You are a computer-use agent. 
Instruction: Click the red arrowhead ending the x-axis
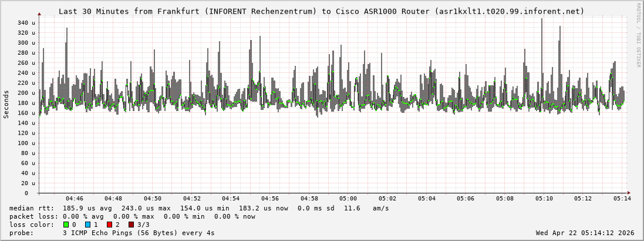[x=628, y=193]
